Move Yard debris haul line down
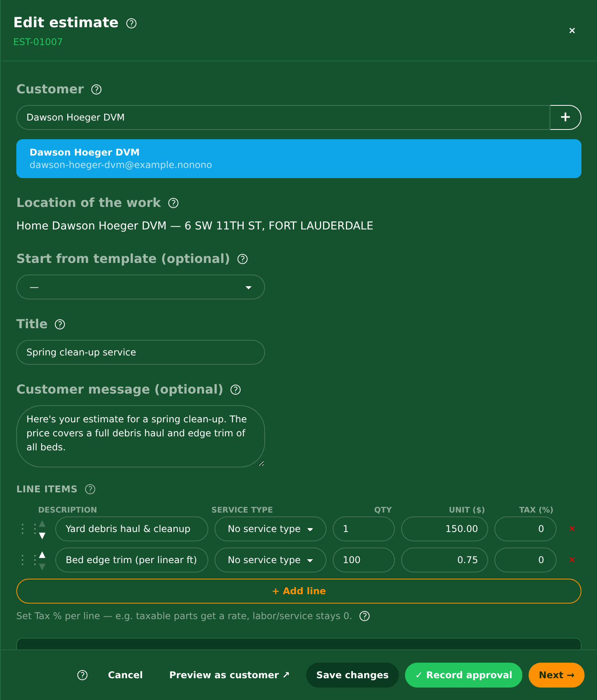This screenshot has width=597, height=700. [42, 535]
